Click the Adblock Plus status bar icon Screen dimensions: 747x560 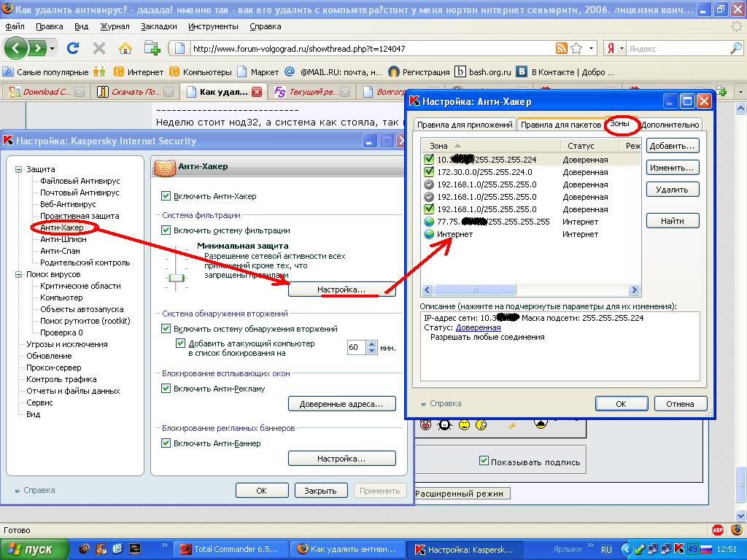[717, 530]
